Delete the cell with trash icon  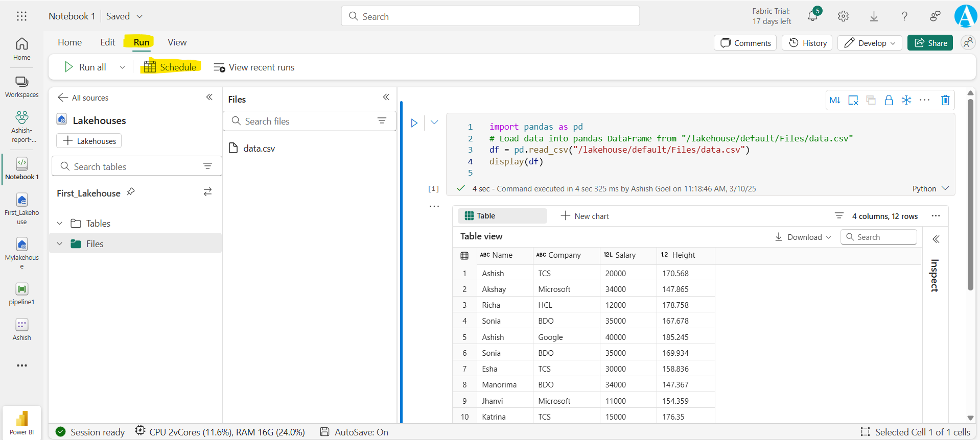point(945,100)
